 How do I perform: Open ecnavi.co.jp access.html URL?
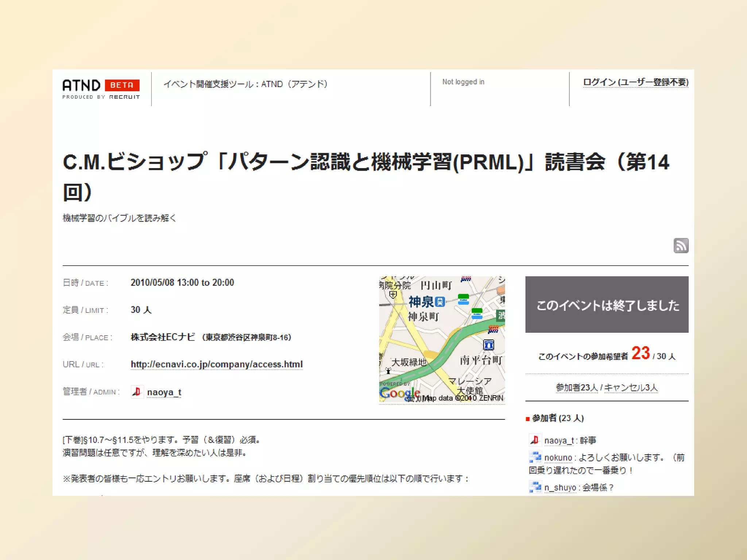(x=217, y=364)
